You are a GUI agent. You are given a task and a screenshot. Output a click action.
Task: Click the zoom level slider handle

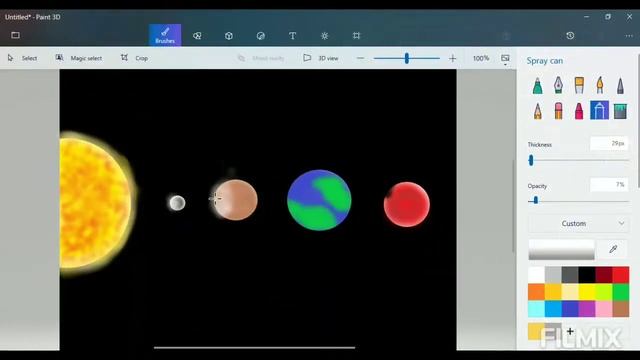point(407,58)
